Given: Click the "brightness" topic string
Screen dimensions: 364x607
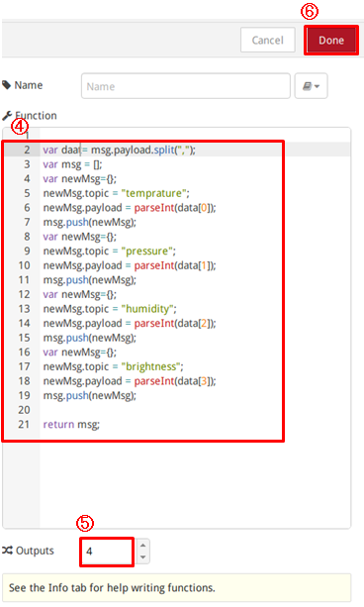Looking at the screenshot, I should click(151, 366).
